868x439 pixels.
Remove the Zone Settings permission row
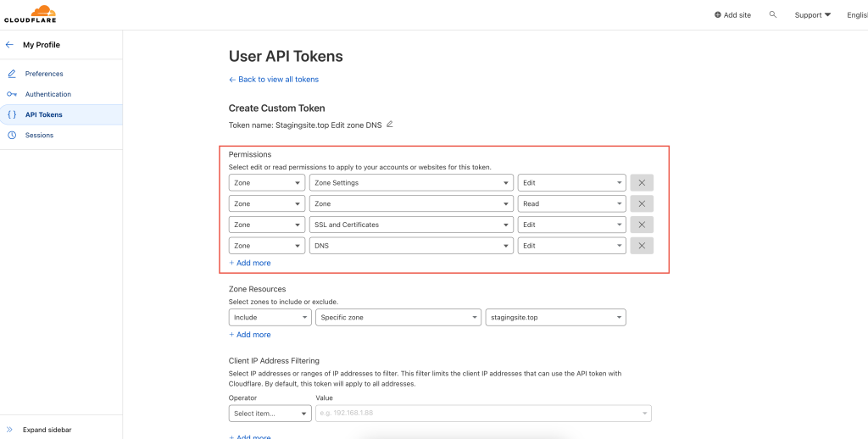[x=642, y=182]
